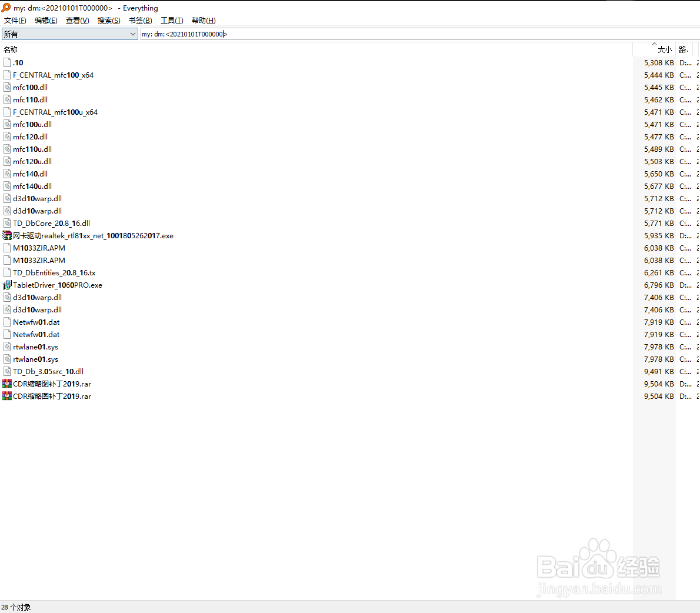Screen dimensions: 700x613
Task: Click the DLL icon of mfc100.dll
Action: 6,88
